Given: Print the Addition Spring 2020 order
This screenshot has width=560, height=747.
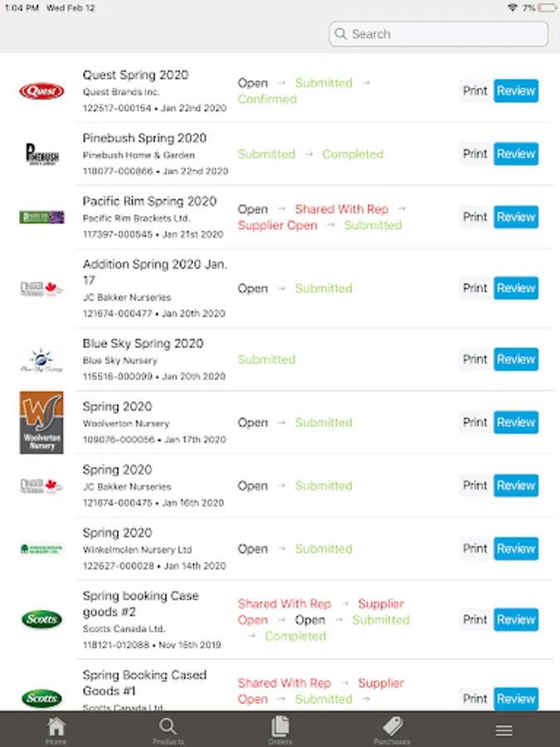Looking at the screenshot, I should tap(475, 288).
